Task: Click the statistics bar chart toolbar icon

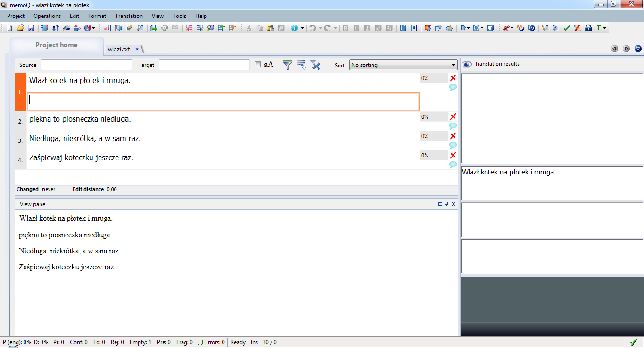Action: 107,28
